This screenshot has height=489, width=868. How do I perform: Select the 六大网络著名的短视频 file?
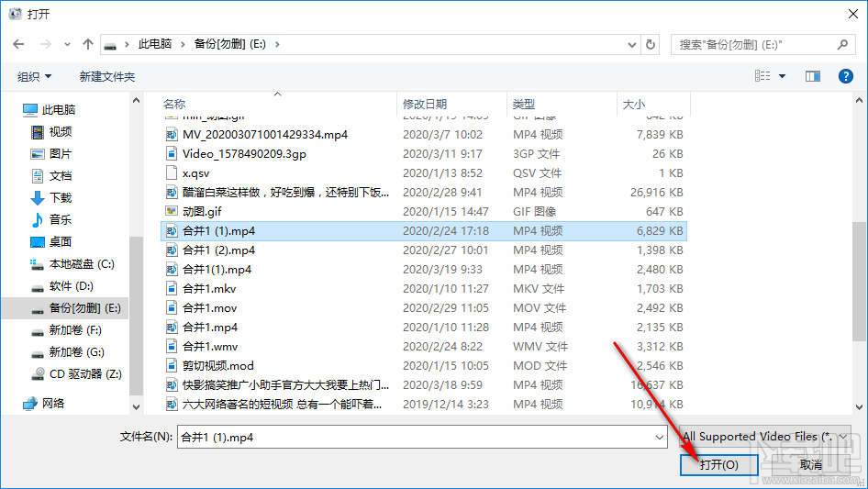click(x=424, y=405)
